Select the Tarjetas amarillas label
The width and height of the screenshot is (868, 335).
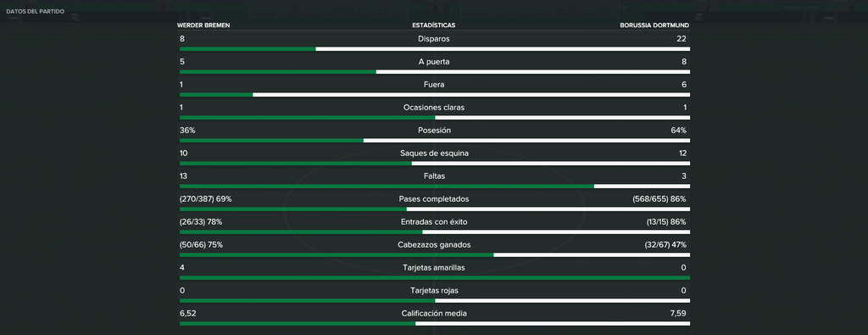434,267
